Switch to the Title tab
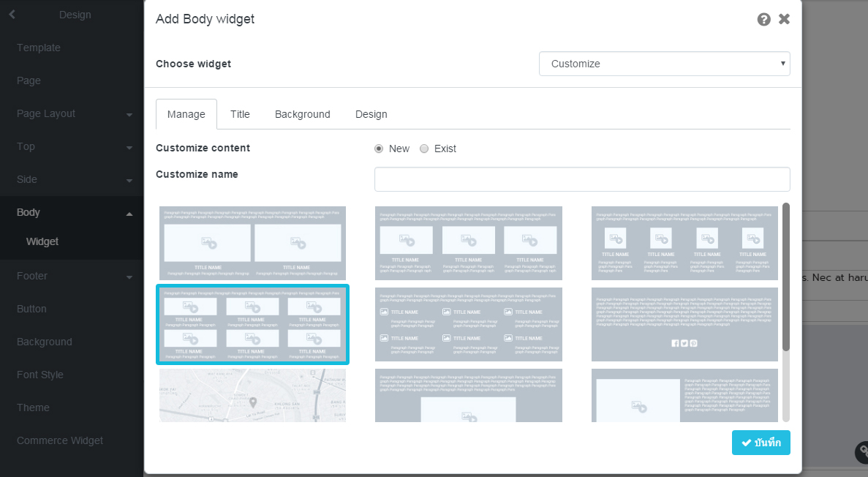This screenshot has height=477, width=868. pos(240,114)
